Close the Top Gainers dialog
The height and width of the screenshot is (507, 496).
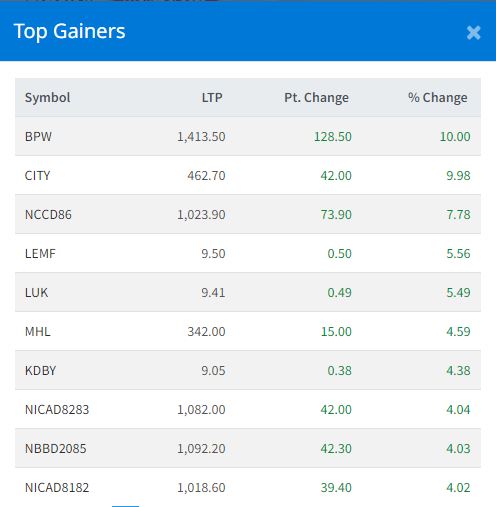(473, 33)
